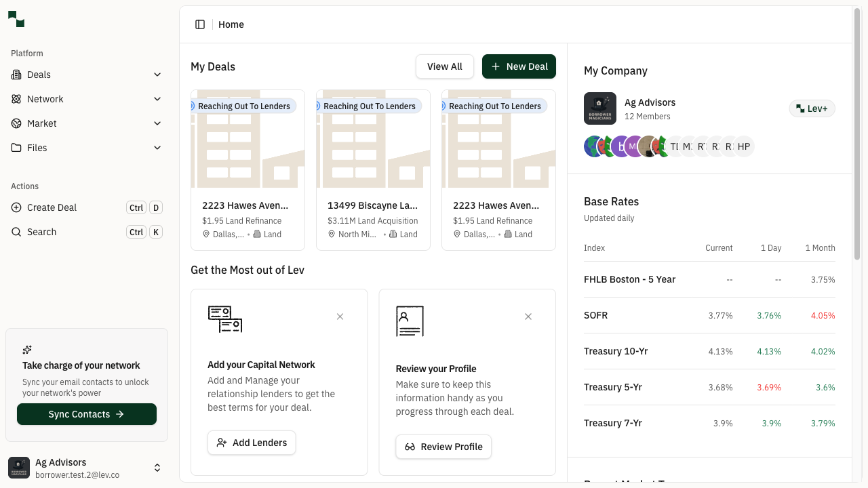868x488 pixels.
Task: Collapse the Files section
Action: (157, 148)
